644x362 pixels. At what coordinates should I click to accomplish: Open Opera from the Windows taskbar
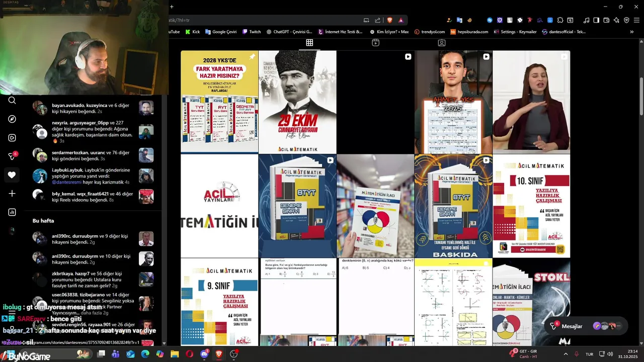(189, 354)
